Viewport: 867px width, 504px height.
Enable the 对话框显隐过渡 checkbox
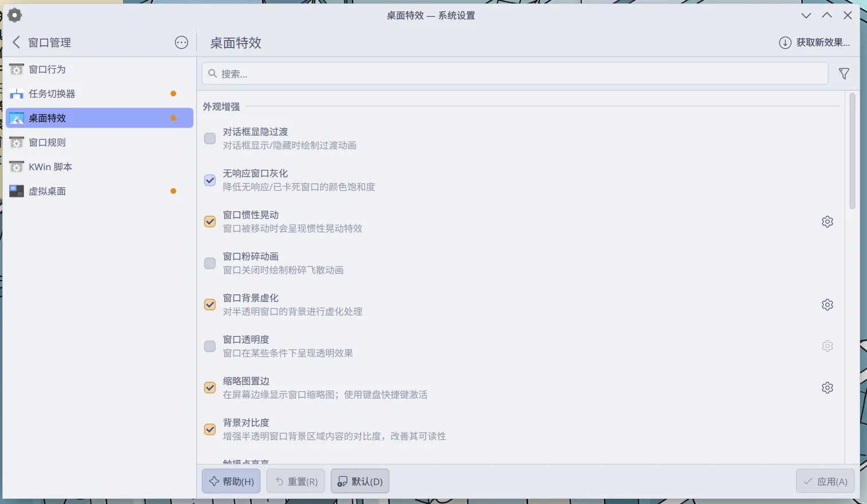[x=210, y=139]
